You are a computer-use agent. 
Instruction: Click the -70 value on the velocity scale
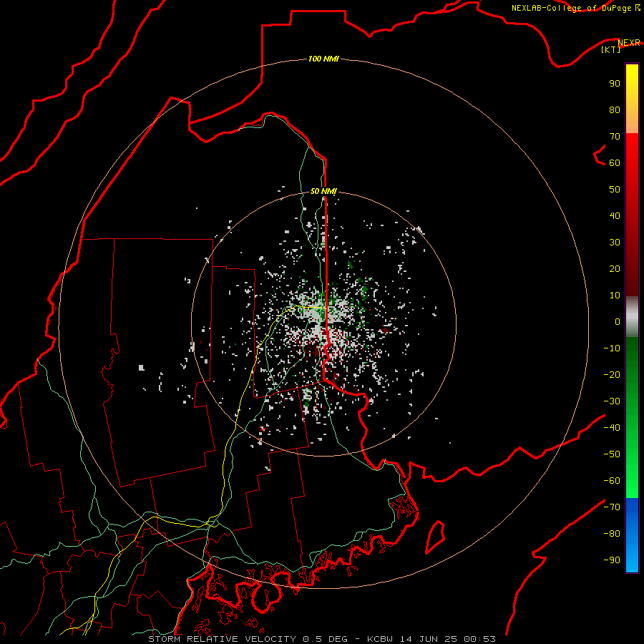coord(612,507)
